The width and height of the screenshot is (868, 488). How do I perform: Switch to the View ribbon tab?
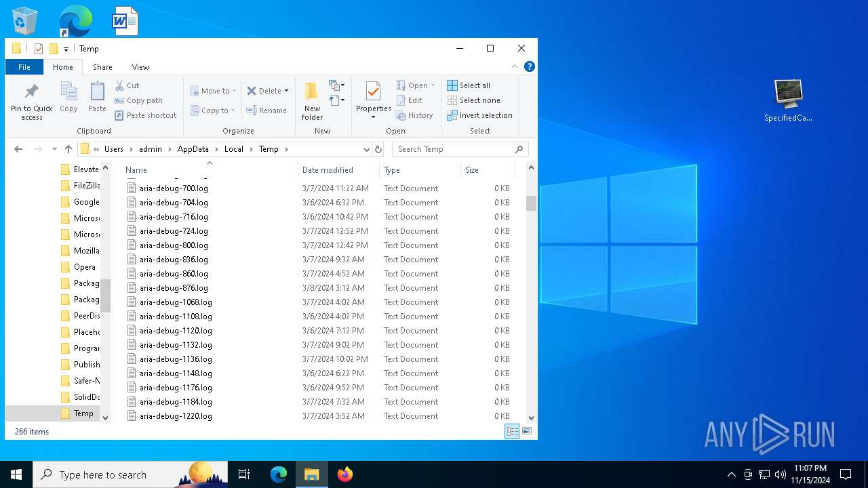[140, 67]
